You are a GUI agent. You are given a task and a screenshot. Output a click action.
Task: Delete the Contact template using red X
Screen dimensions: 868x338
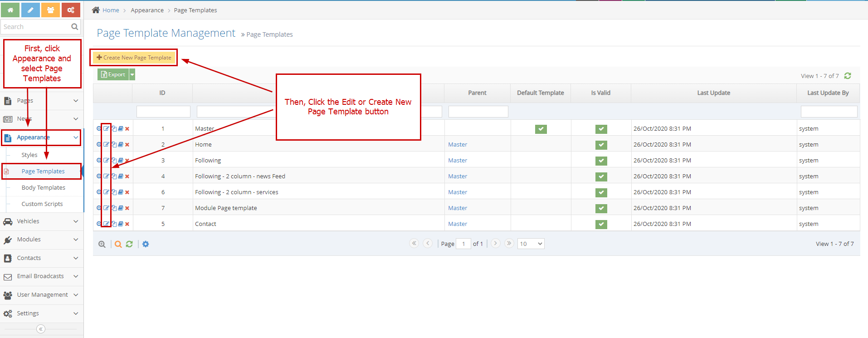point(127,224)
